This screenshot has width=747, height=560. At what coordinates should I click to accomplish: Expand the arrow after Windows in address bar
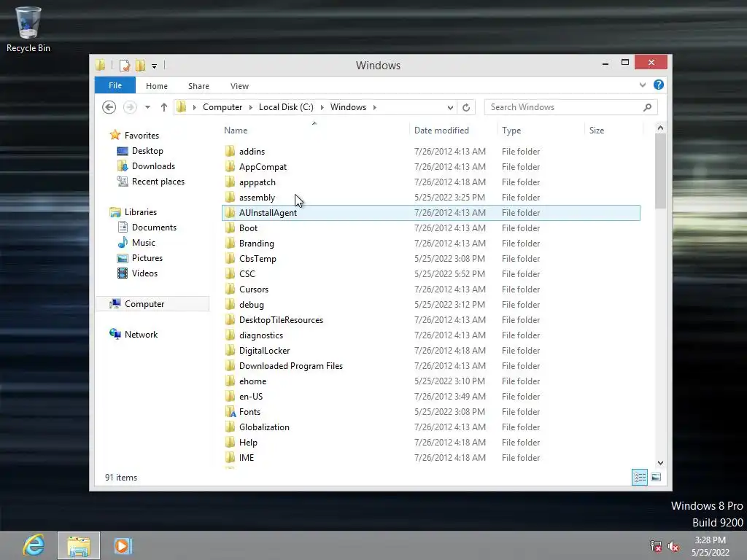coord(375,107)
